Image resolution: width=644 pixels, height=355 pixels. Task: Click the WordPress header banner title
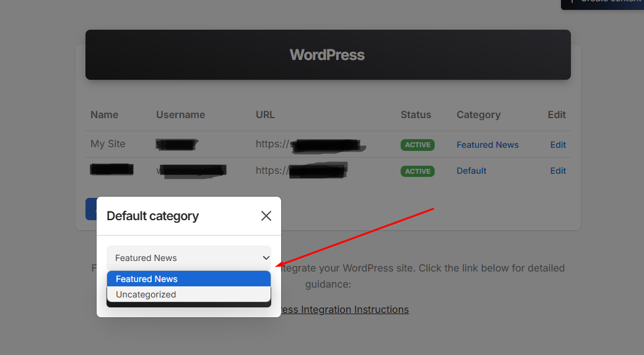tap(328, 54)
